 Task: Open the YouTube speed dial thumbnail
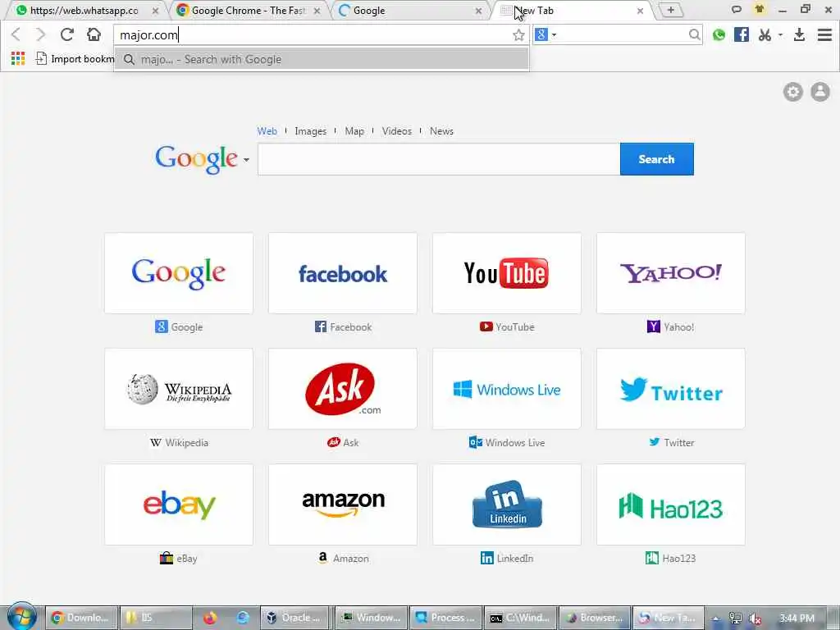tap(507, 273)
